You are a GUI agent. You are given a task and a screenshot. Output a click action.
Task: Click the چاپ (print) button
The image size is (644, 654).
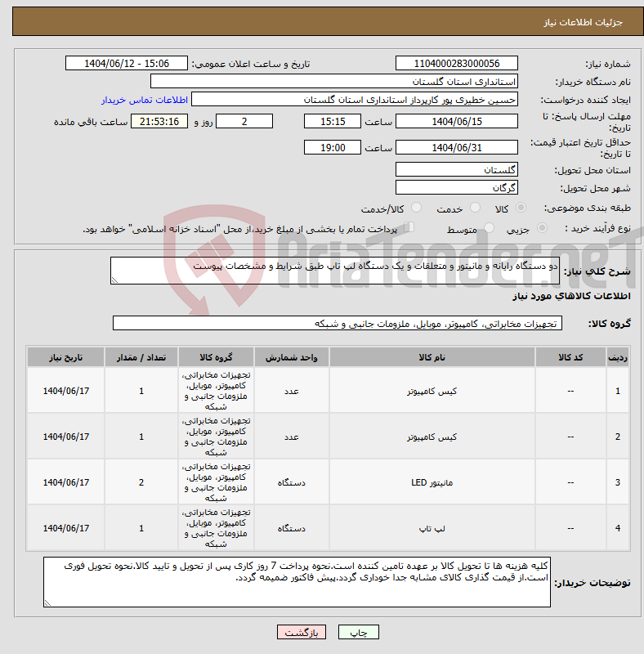coord(358,632)
